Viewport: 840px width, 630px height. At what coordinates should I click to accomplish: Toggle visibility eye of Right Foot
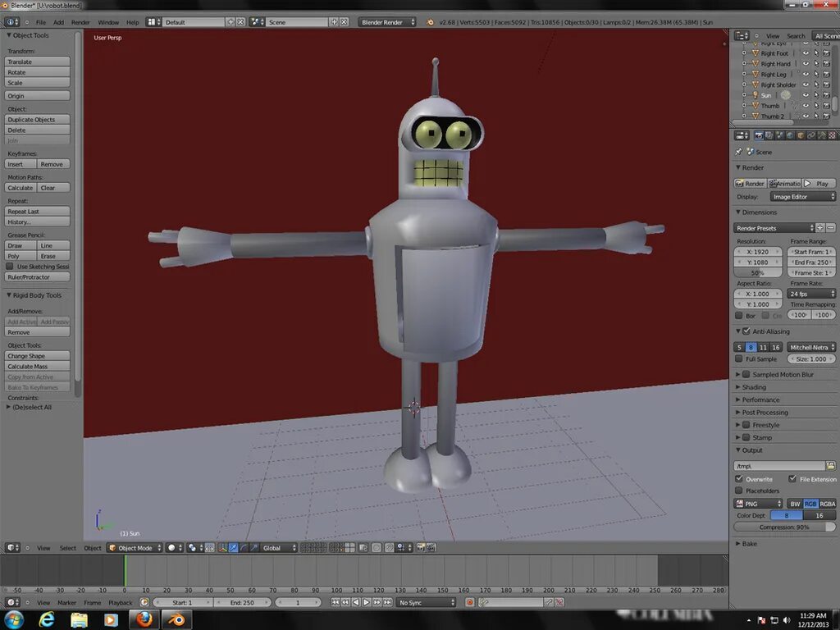point(806,53)
